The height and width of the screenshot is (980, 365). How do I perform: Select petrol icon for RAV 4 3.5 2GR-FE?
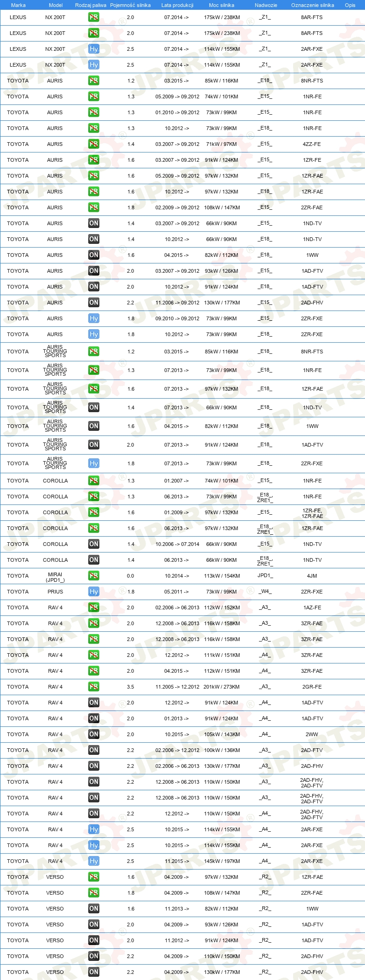point(94,687)
